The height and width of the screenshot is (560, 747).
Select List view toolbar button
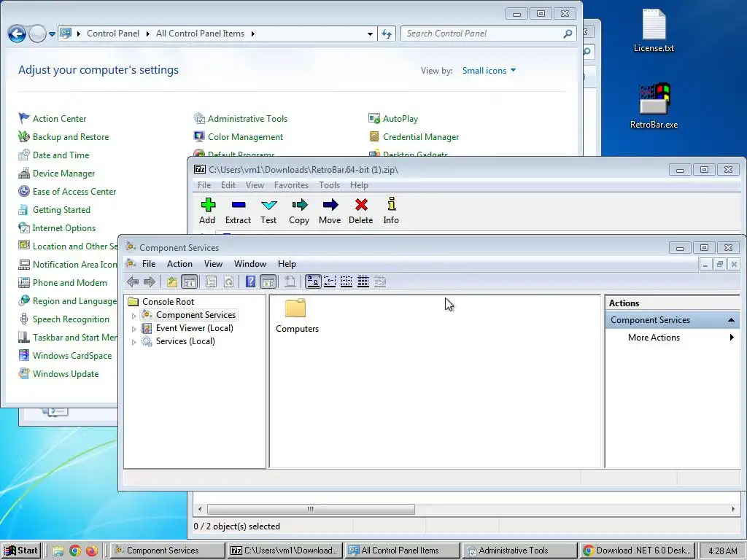(347, 282)
